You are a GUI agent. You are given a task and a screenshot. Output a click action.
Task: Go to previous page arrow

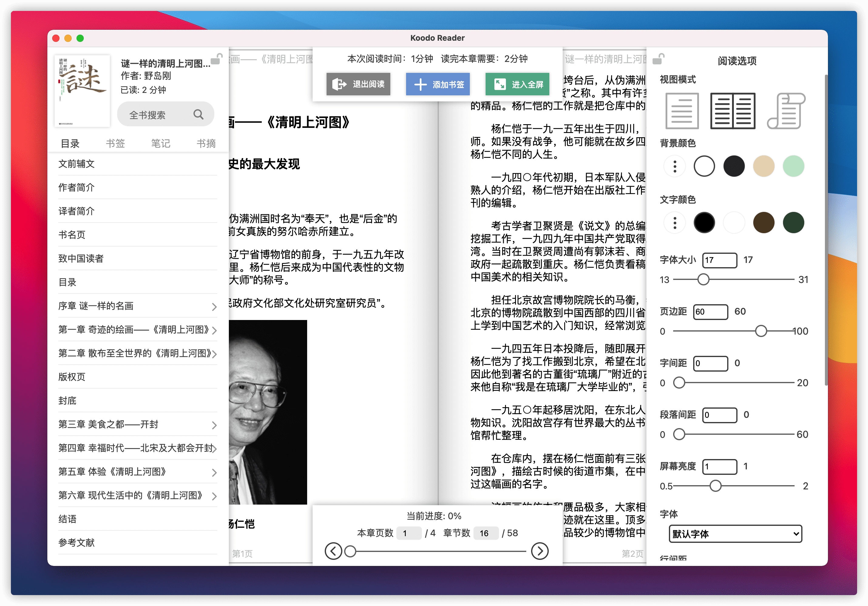[333, 551]
